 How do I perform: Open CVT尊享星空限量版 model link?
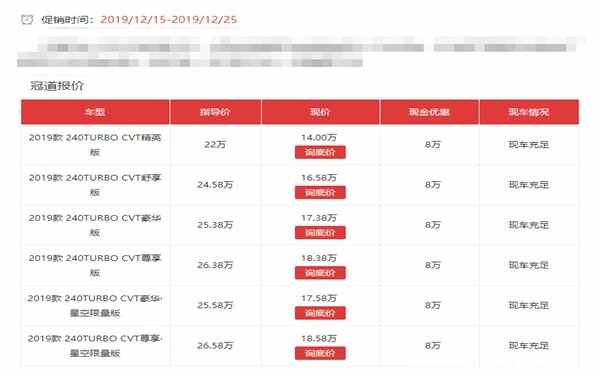(x=95, y=346)
